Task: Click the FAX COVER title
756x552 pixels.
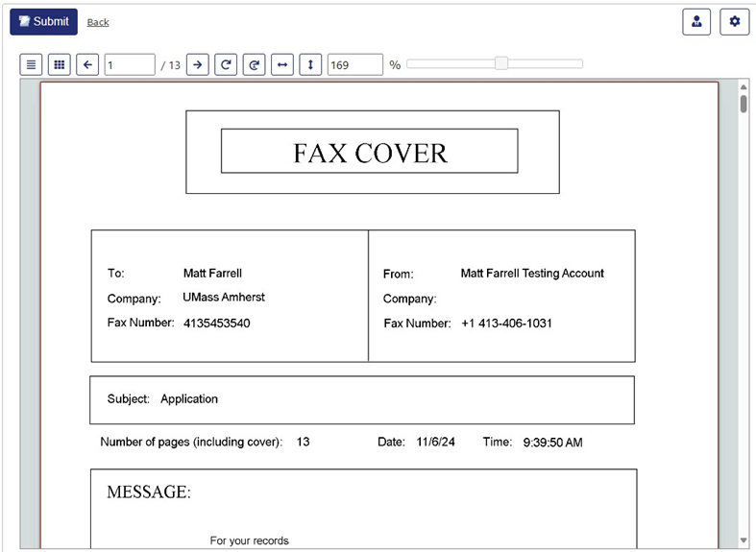Action: (370, 154)
